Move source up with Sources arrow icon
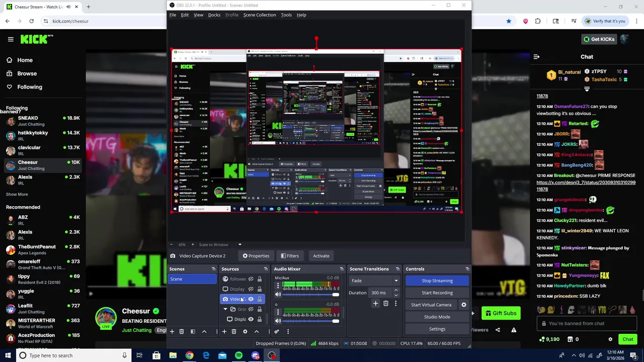Screen dimensions: 644x362 257,331
